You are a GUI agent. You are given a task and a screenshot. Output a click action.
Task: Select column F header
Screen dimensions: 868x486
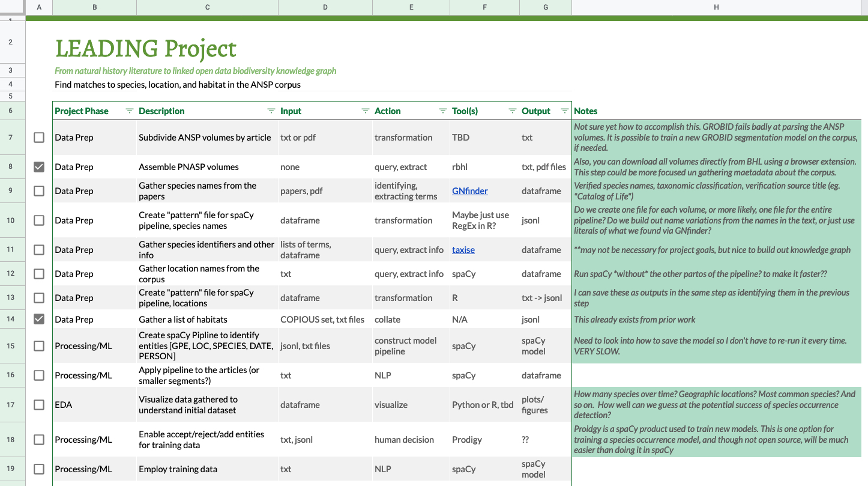484,7
